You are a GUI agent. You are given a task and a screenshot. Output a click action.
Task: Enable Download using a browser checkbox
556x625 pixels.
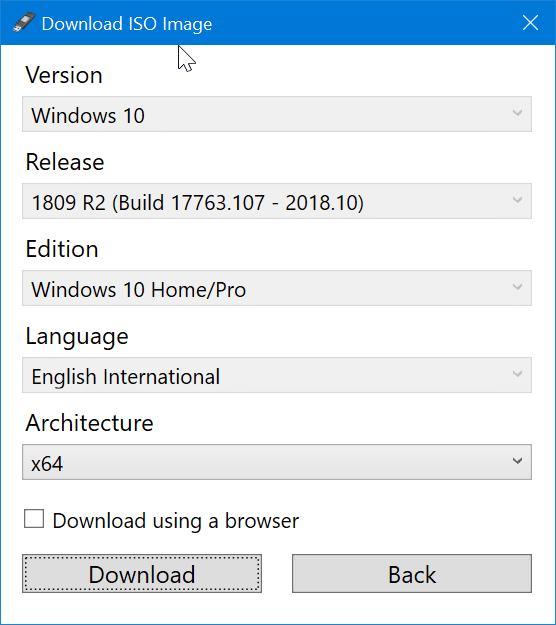coord(34,519)
